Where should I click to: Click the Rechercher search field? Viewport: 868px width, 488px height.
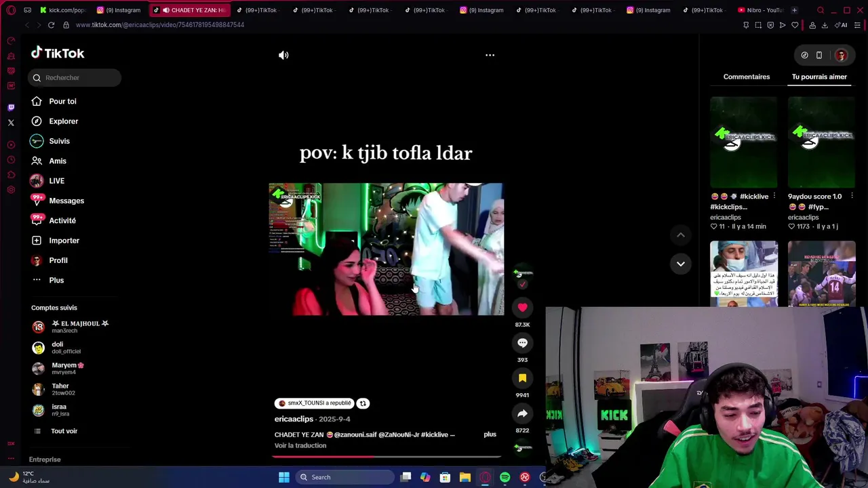(x=75, y=77)
